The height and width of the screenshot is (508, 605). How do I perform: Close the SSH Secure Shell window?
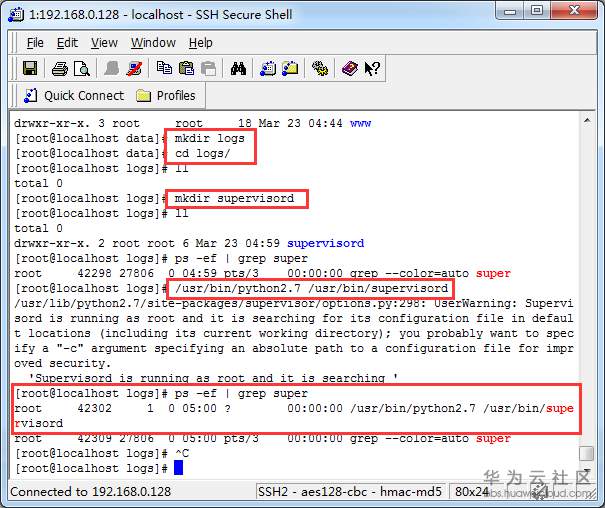click(574, 10)
